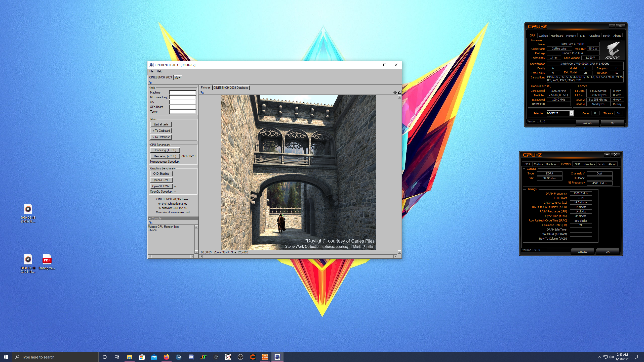Open the headset support app in taskbar
The width and height of the screenshot is (644, 362).
pyautogui.click(x=179, y=357)
